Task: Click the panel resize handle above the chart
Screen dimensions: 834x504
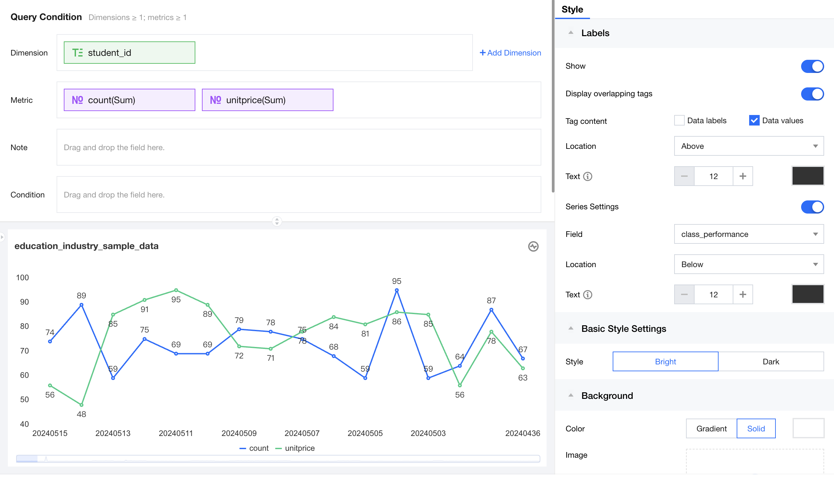Action: pyautogui.click(x=277, y=221)
